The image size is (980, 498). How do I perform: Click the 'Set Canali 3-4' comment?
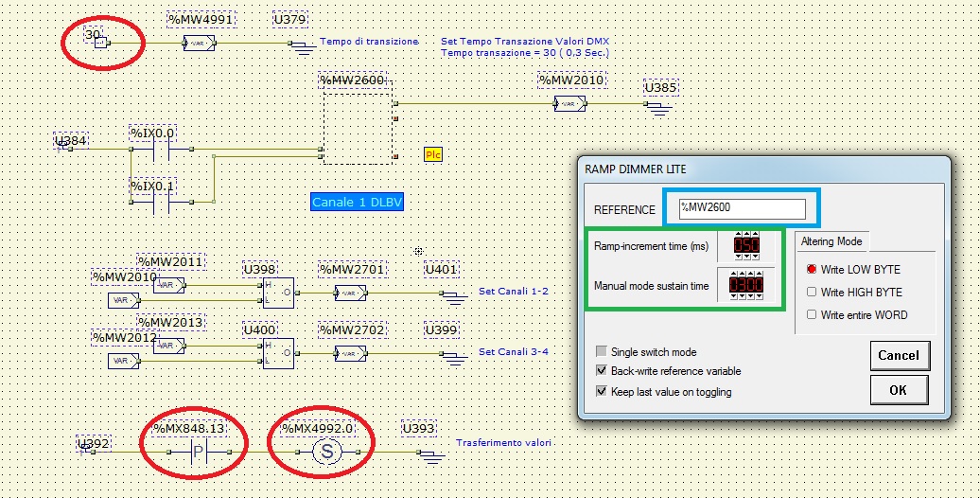(513, 351)
